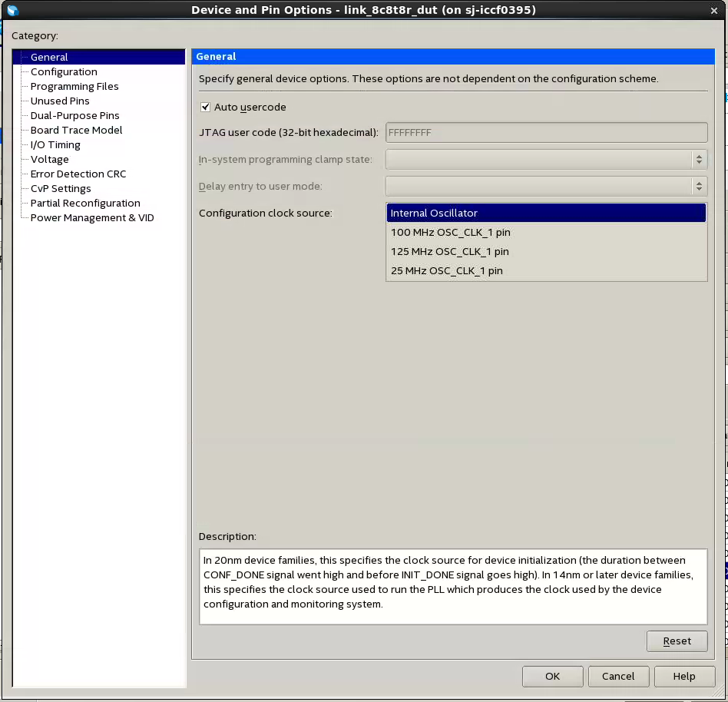
Task: Close the Device and Pin Options dialog
Action: point(714,10)
